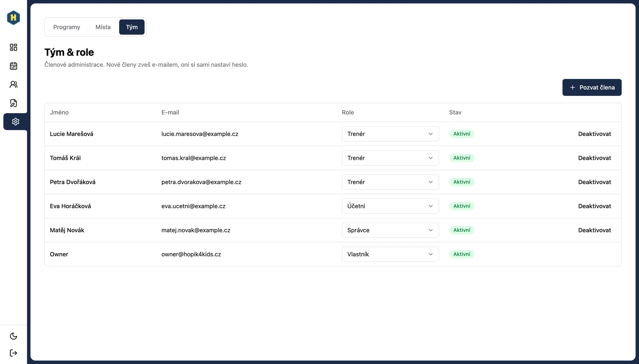
Task: Open role dropdown for Tomáš Král
Action: 390,158
